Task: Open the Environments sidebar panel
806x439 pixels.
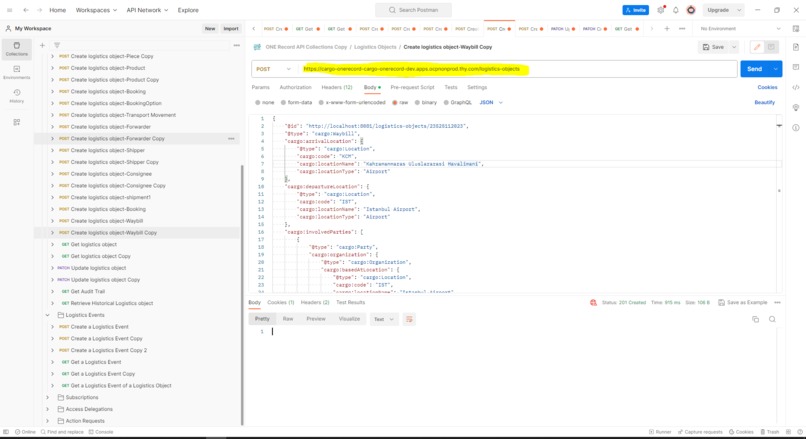Action: 16,72
